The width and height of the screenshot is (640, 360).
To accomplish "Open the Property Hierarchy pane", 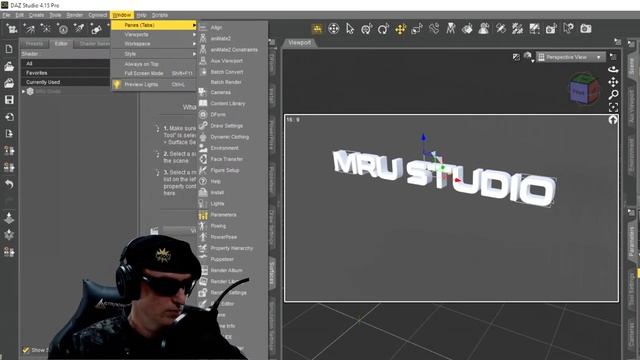I will (232, 248).
